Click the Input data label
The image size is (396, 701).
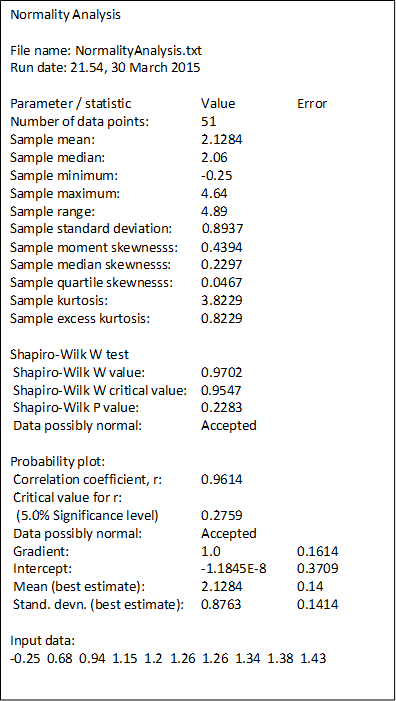pos(42,641)
